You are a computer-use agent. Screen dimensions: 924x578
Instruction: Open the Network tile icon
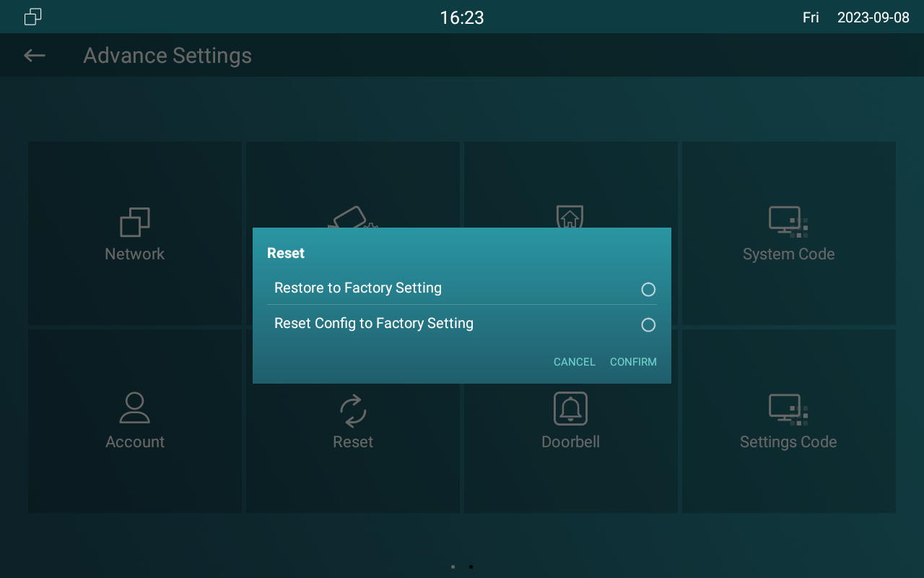135,223
